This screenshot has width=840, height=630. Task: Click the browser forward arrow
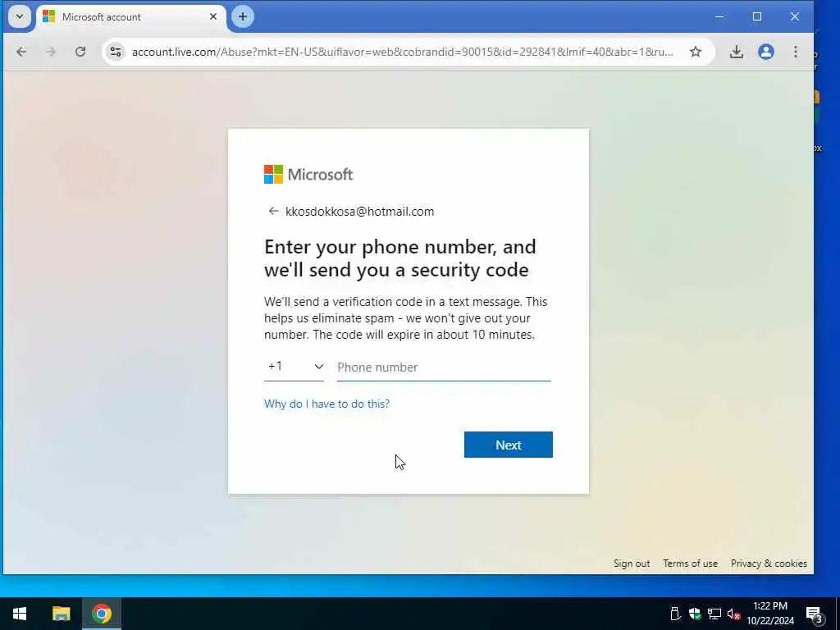(51, 52)
